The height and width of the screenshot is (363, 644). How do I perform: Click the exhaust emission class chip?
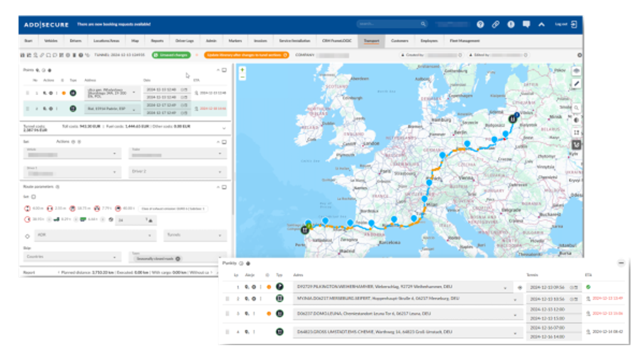tap(173, 209)
